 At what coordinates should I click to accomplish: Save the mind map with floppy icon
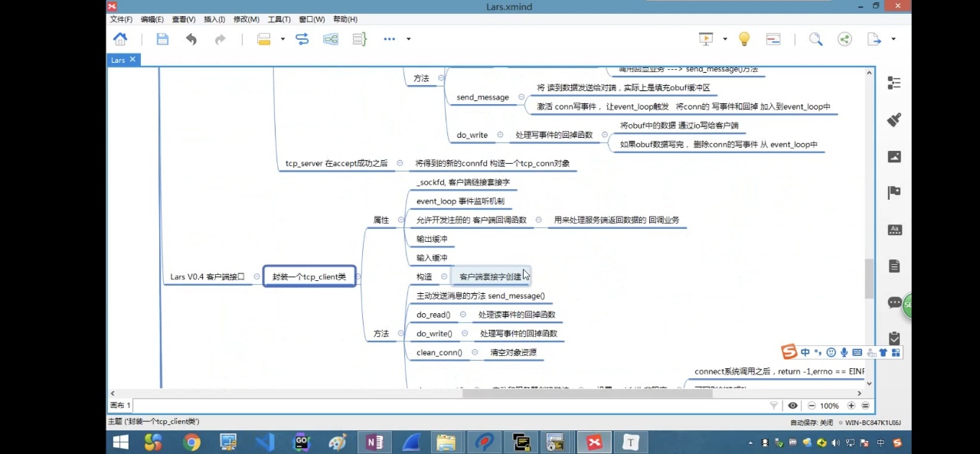(162, 39)
